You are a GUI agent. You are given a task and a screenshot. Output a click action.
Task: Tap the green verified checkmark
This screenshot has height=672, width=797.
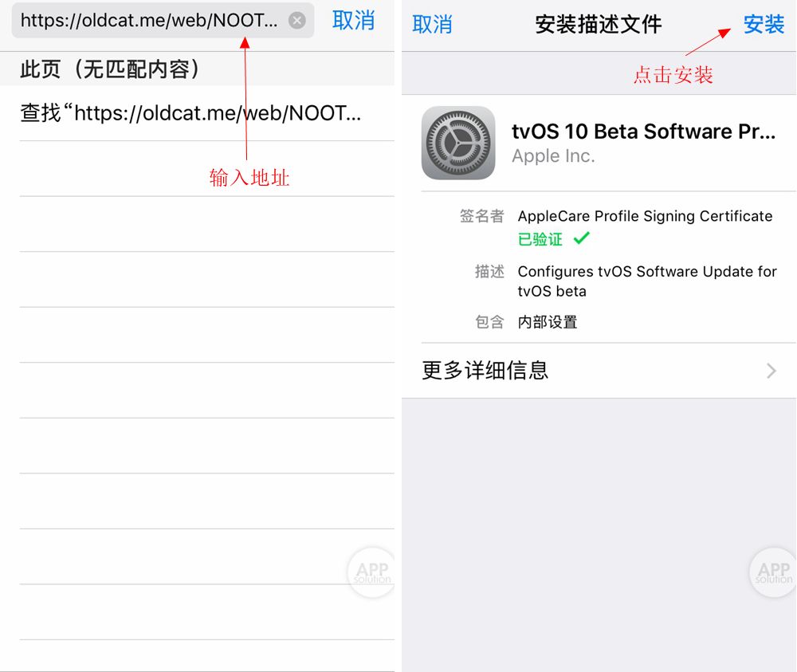point(580,238)
